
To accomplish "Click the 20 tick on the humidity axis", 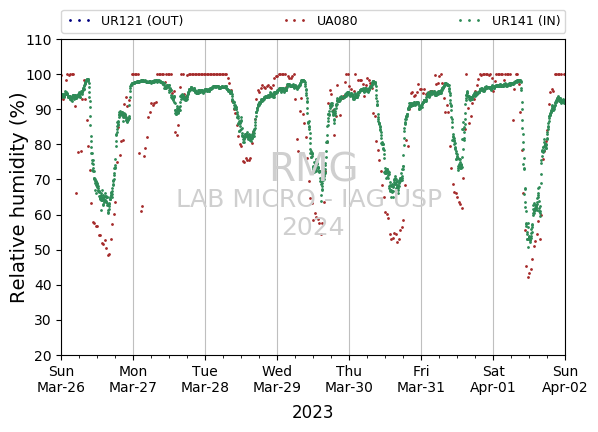I will [x=43, y=356].
